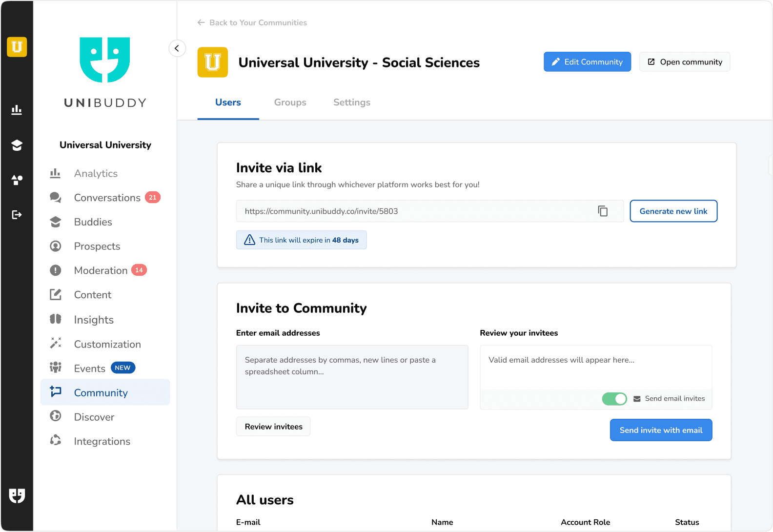The image size is (773, 532).
Task: Click graduation cap icon in dark rail
Action: pyautogui.click(x=17, y=145)
